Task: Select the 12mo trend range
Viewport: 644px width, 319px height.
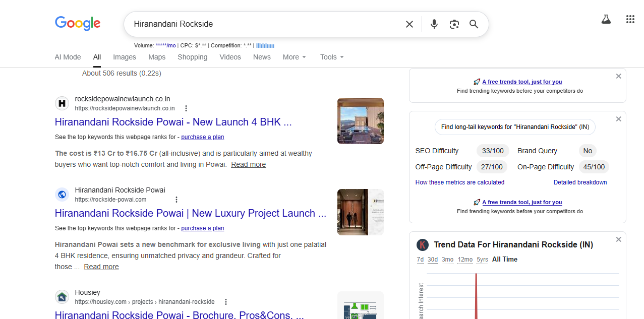Action: (465, 260)
